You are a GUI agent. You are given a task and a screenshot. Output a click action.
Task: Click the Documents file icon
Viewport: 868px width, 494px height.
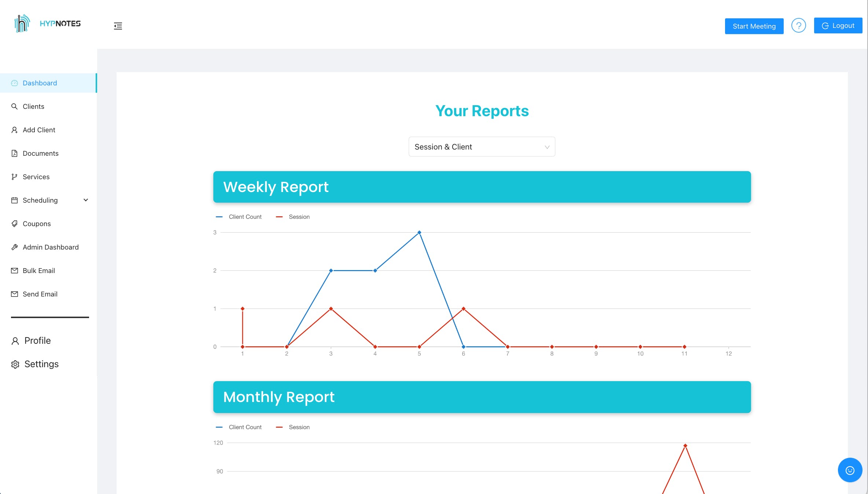pos(15,153)
